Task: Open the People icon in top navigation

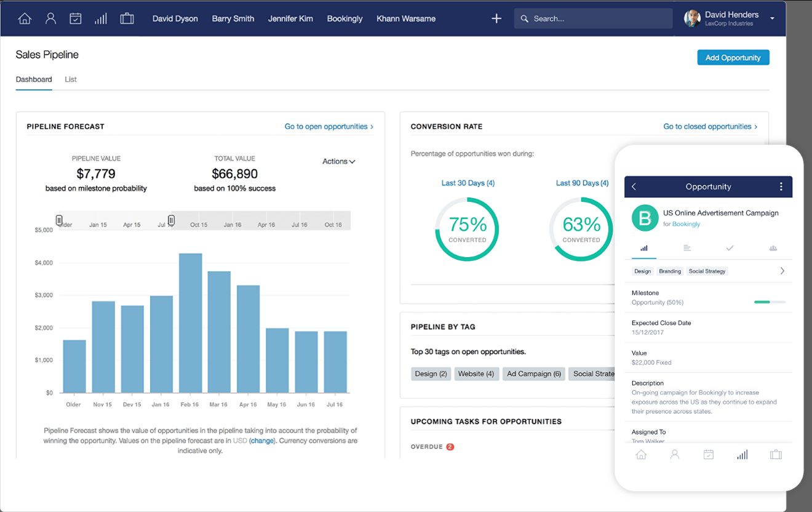Action: (x=51, y=18)
